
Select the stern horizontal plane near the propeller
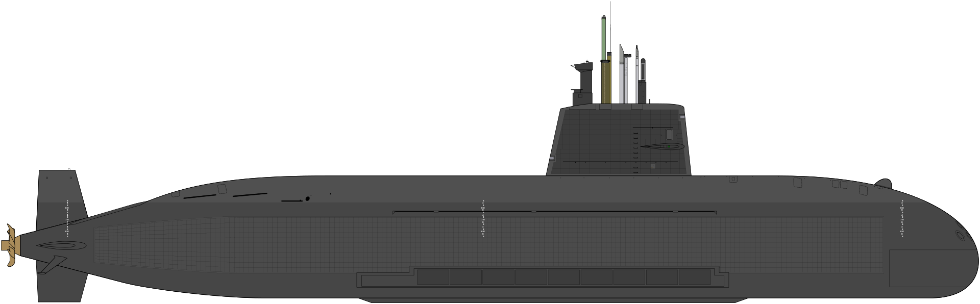pos(61,246)
